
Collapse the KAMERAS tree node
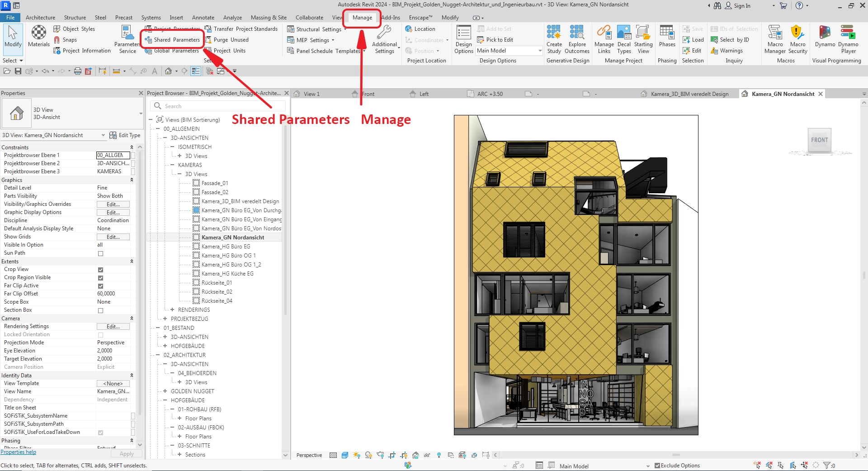pos(172,165)
